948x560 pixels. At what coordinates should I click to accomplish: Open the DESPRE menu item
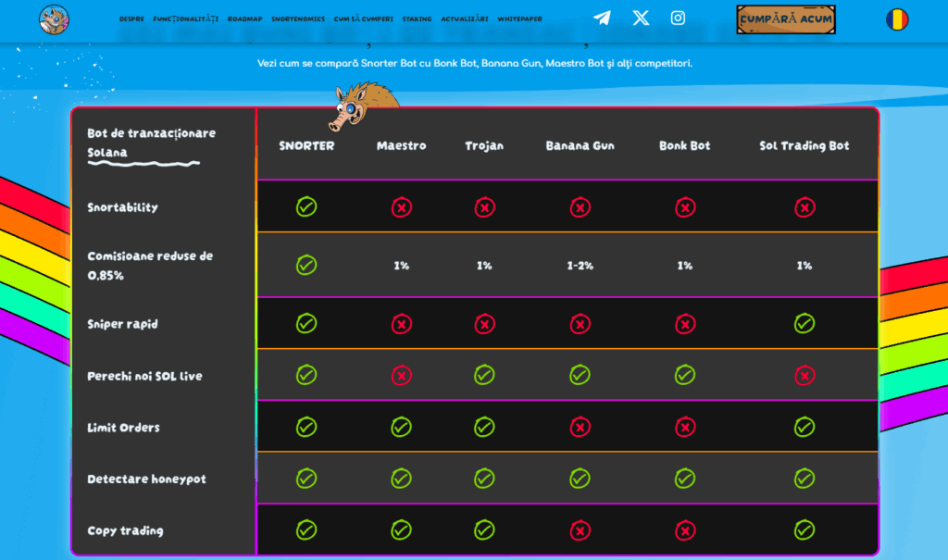(131, 19)
